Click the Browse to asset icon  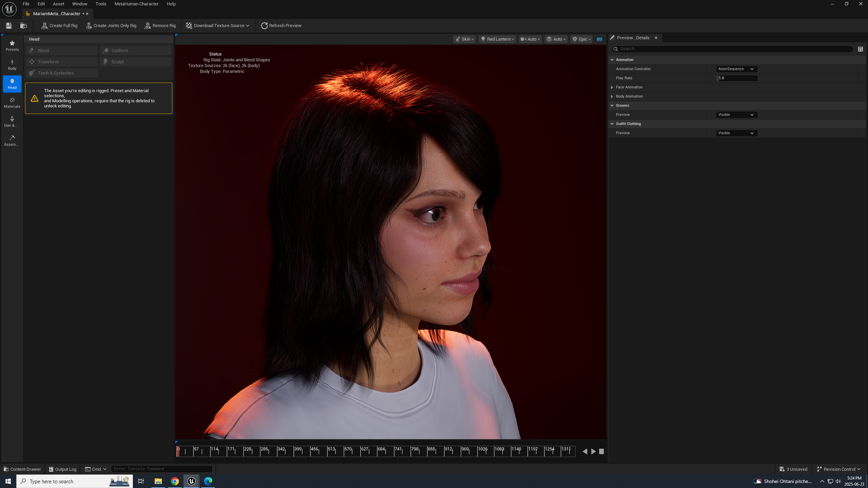coord(23,25)
